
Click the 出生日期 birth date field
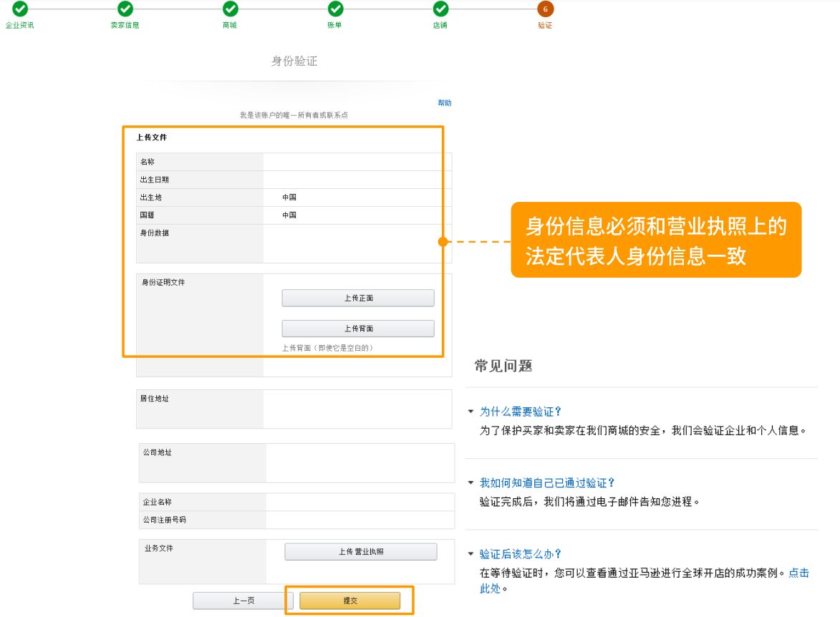[356, 179]
